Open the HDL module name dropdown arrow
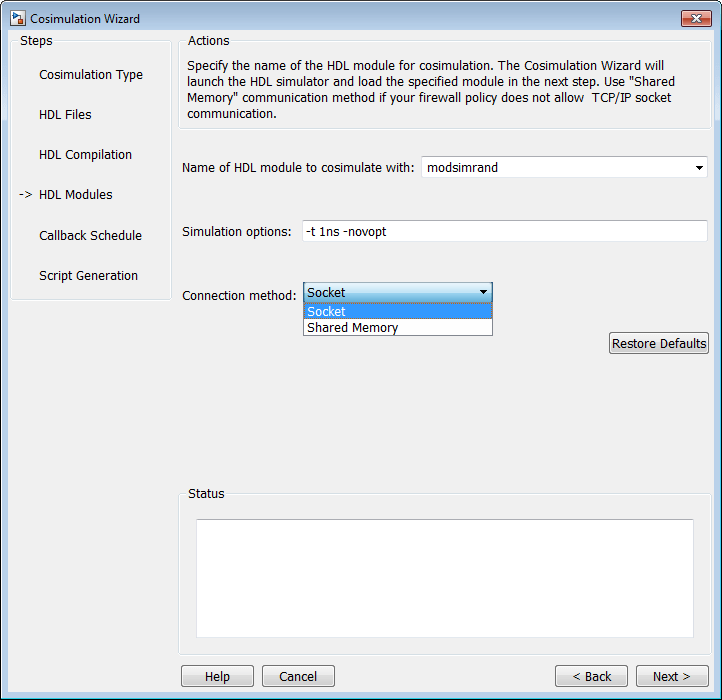This screenshot has width=722, height=700. pos(699,168)
